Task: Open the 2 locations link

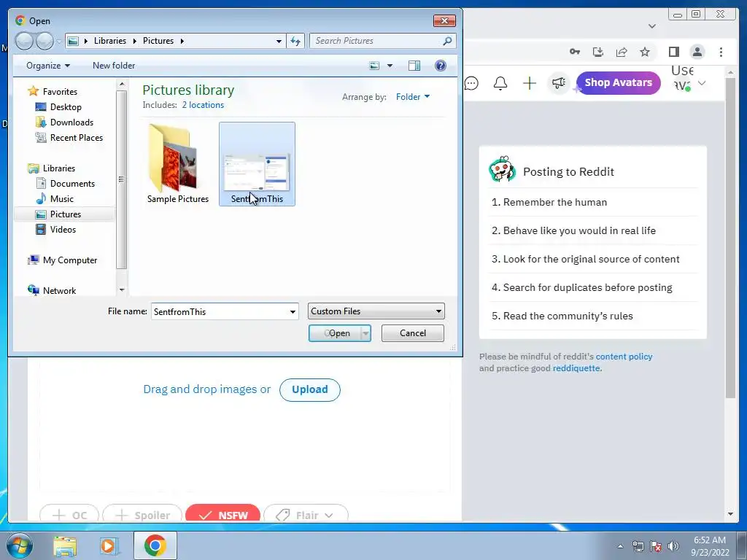Action: coord(203,105)
